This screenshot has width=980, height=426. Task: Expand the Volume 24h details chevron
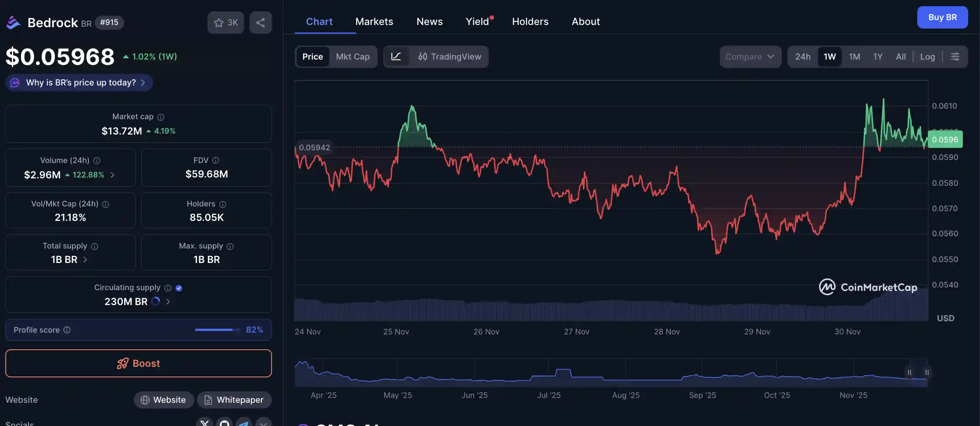112,174
